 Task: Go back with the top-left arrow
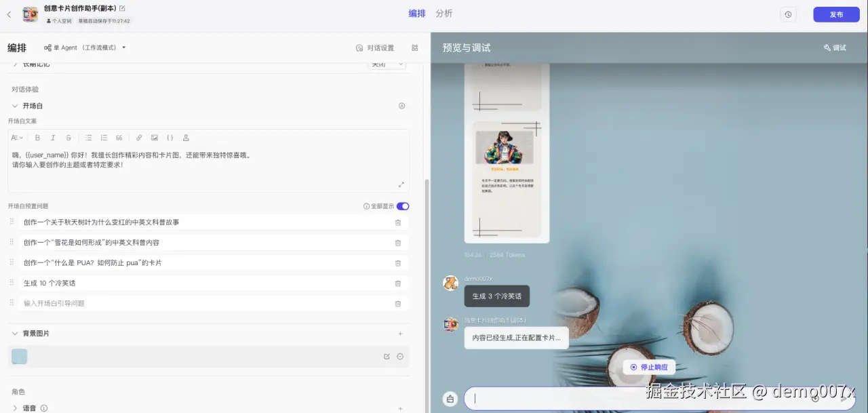(x=9, y=14)
